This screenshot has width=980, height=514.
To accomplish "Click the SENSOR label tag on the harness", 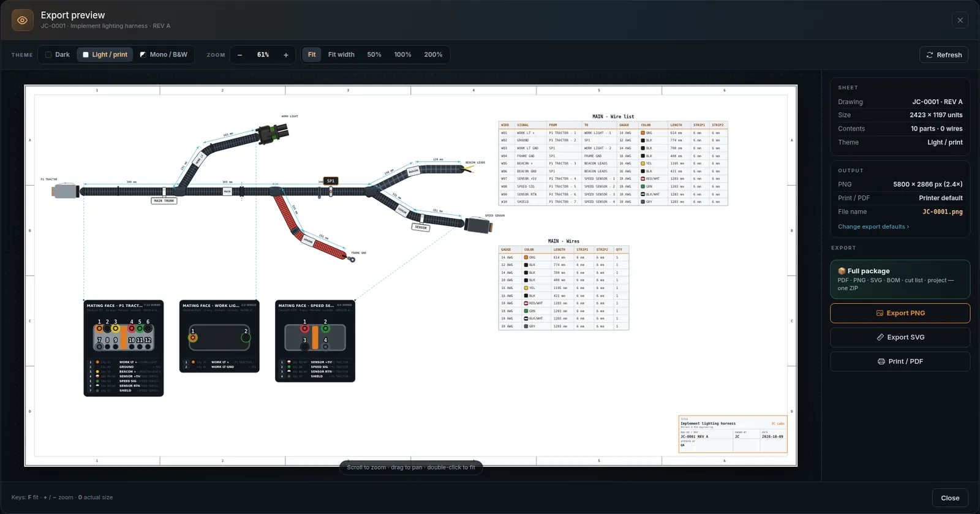I will (421, 227).
